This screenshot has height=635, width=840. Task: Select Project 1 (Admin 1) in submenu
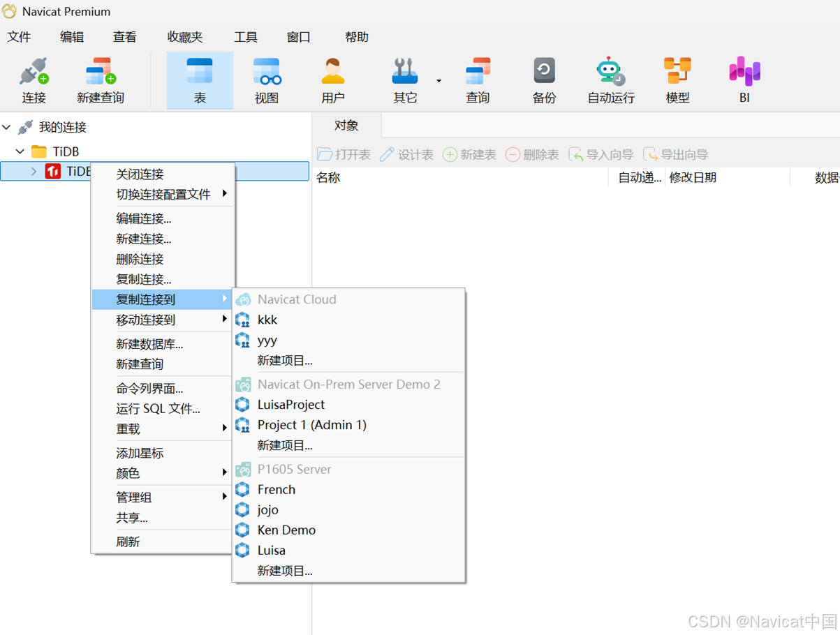[348, 424]
